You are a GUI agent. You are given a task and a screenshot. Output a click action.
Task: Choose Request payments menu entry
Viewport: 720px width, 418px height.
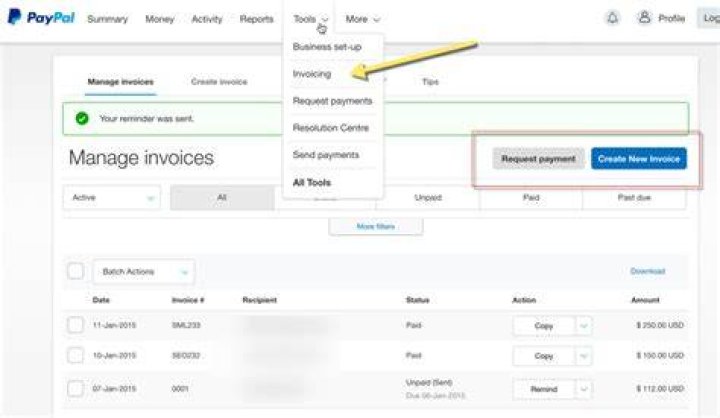(332, 101)
